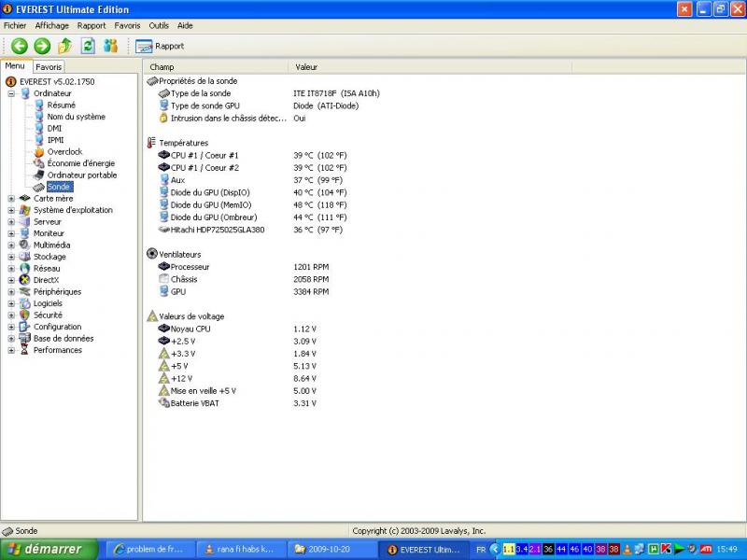Open the Outils menu
The image size is (747, 560).
pyautogui.click(x=159, y=26)
